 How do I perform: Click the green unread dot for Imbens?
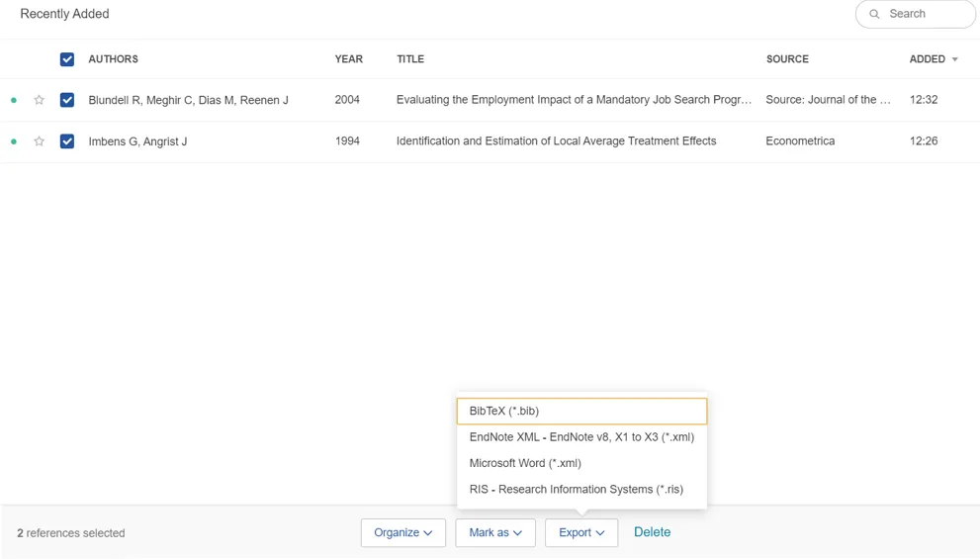pos(14,141)
